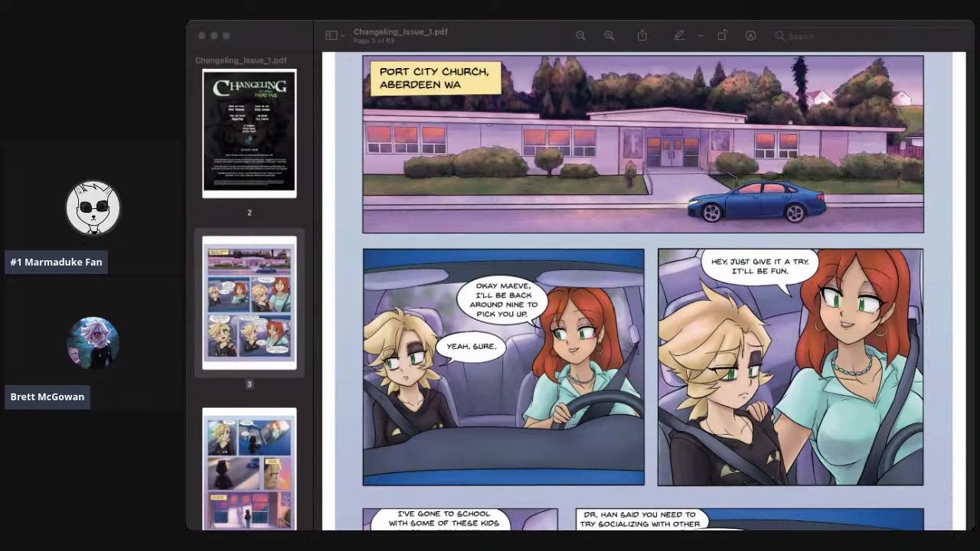The height and width of the screenshot is (551, 980).
Task: Select the page 4 thumbnail
Action: tap(249, 468)
